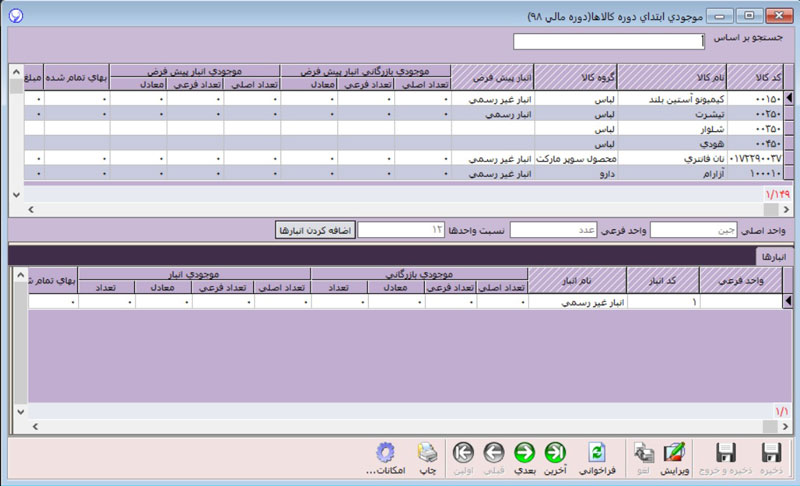Click the upper table's horizontal scrollbar
The image size is (800, 486).
[x=400, y=209]
